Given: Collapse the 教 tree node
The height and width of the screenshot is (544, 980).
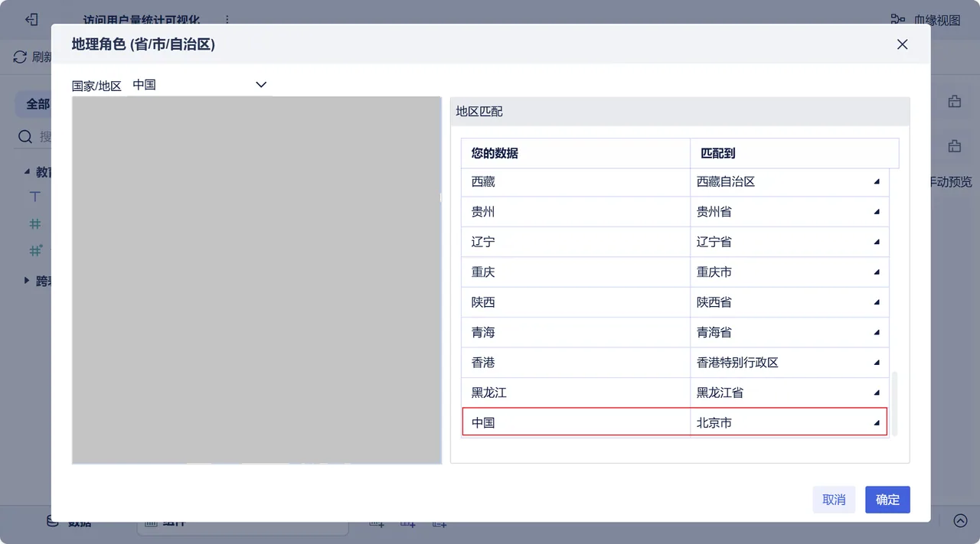Looking at the screenshot, I should point(27,172).
